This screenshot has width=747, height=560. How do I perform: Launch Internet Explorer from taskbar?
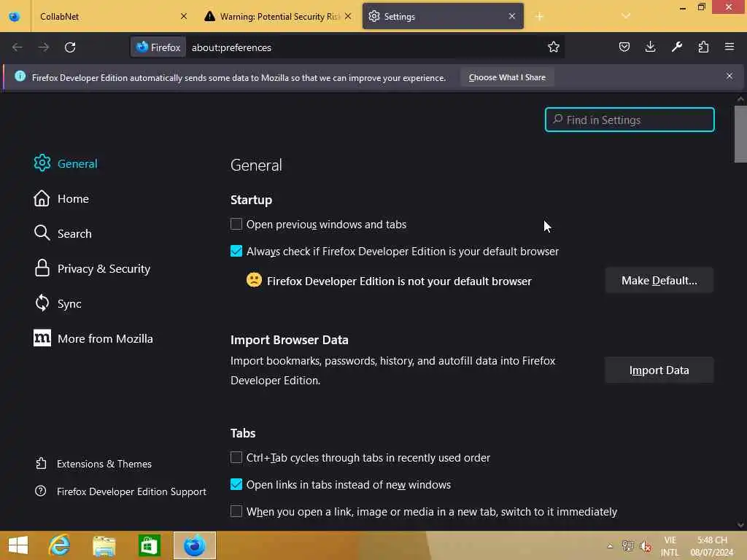pos(60,545)
